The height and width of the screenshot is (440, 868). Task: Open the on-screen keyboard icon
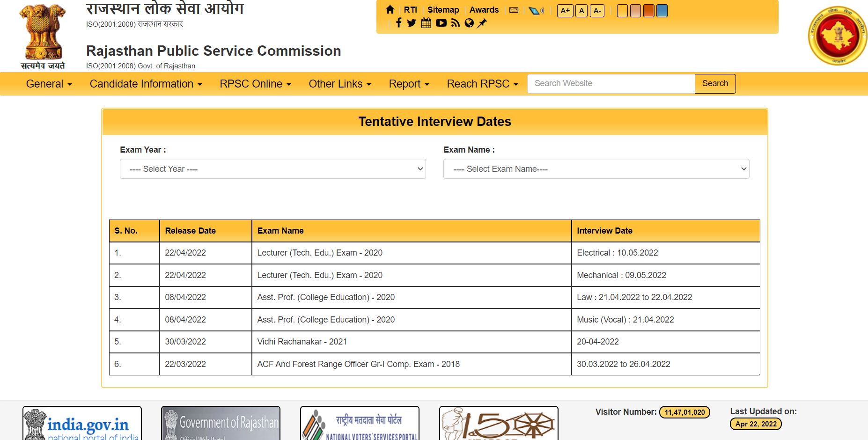pos(514,10)
